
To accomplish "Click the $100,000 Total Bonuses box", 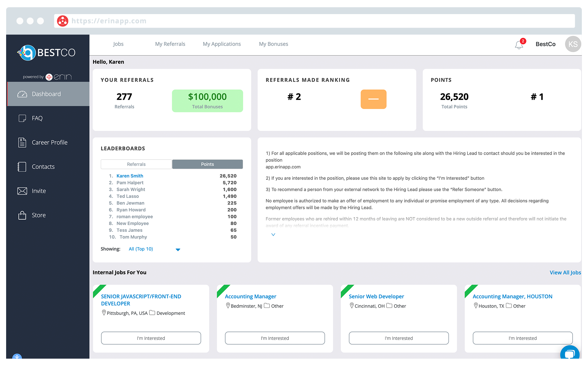I will 207,101.
